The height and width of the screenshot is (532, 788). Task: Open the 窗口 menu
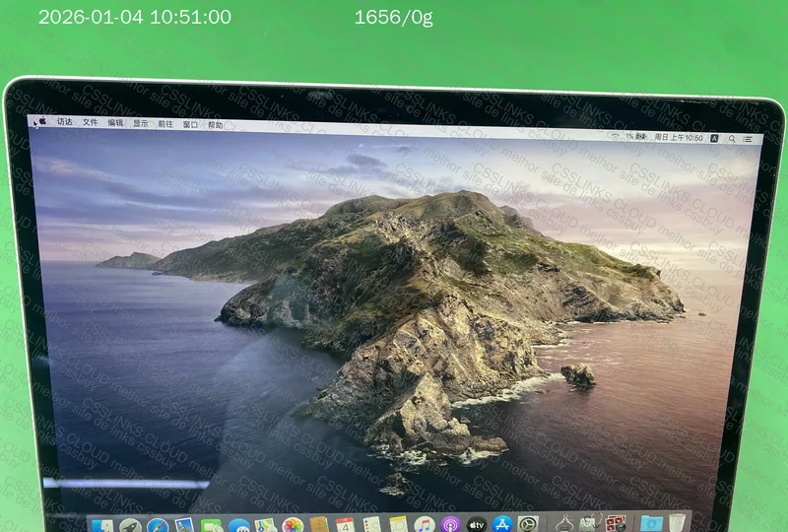[190, 124]
